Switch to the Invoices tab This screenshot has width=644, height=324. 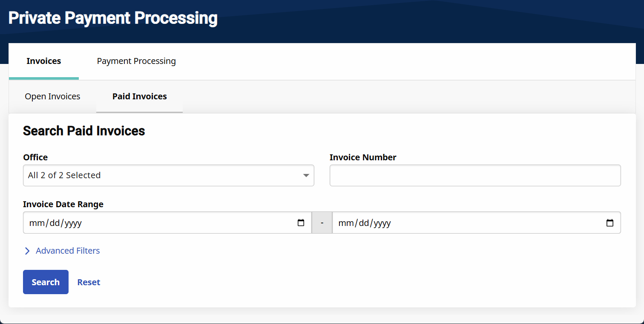[44, 61]
